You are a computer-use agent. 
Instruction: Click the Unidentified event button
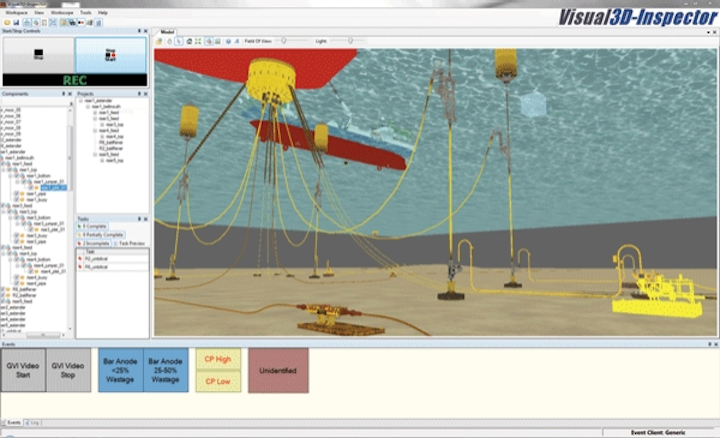tap(278, 370)
